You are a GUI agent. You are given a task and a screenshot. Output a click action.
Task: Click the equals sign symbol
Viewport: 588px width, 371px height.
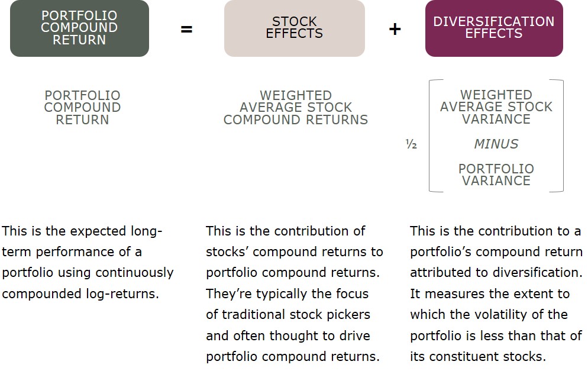[x=186, y=29]
